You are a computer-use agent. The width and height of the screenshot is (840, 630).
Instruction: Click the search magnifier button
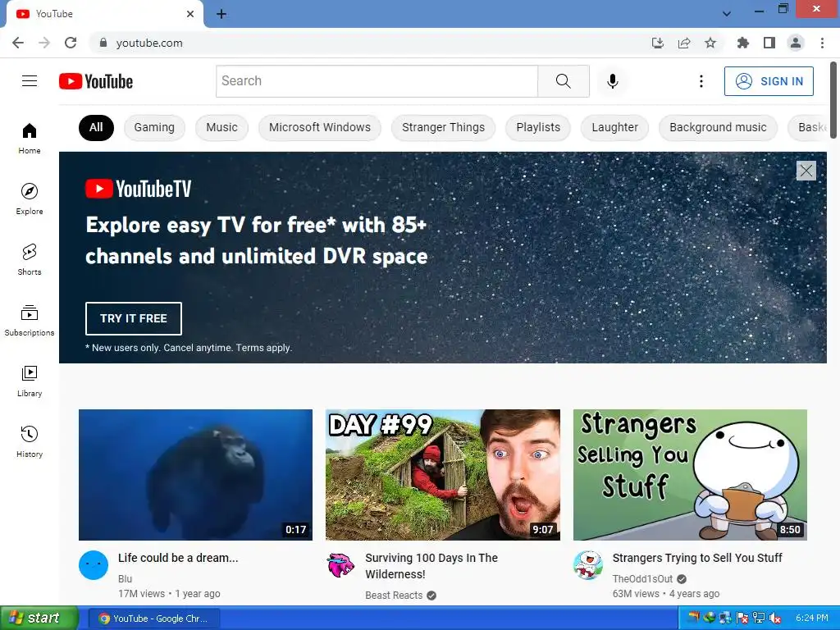tap(564, 81)
